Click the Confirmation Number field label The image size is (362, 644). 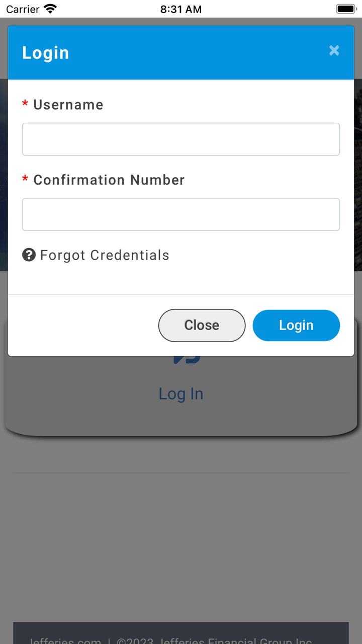pyautogui.click(x=109, y=180)
